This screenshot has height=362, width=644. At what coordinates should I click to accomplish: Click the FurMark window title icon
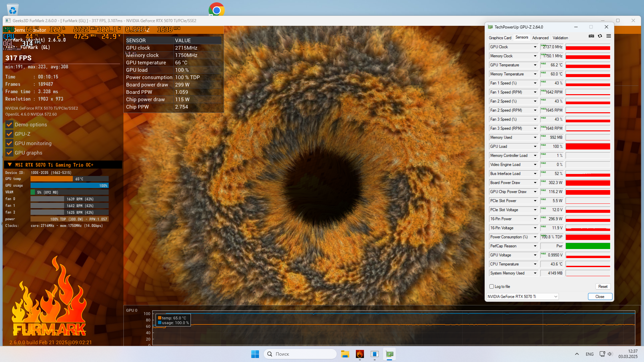pyautogui.click(x=8, y=20)
